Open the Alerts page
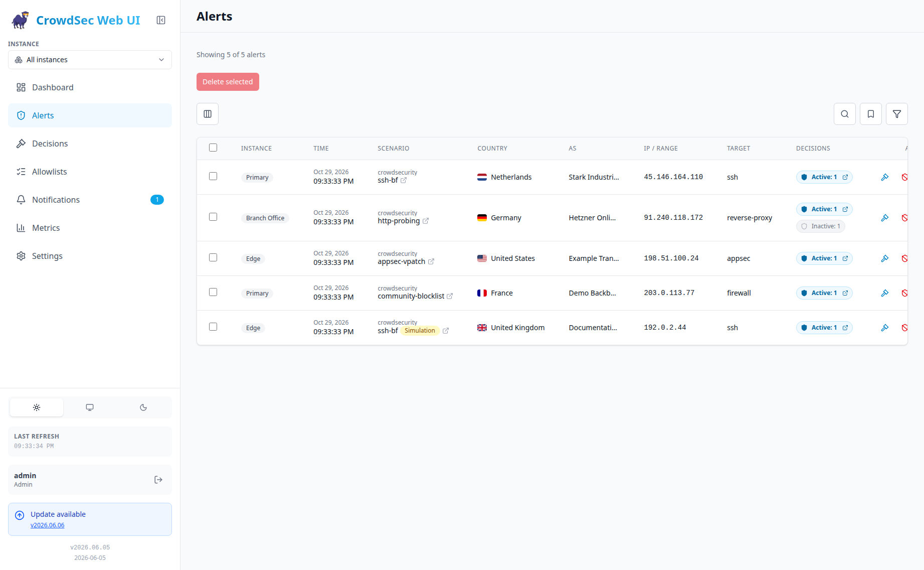 coord(90,115)
